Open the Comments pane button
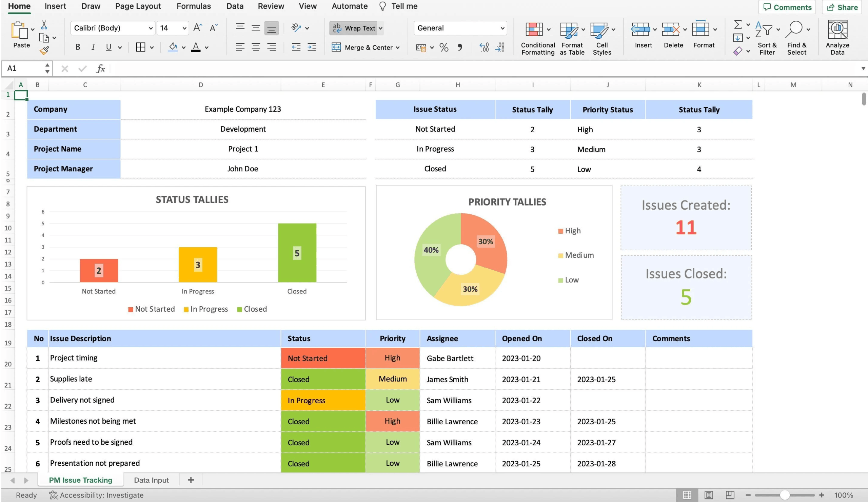 (787, 7)
